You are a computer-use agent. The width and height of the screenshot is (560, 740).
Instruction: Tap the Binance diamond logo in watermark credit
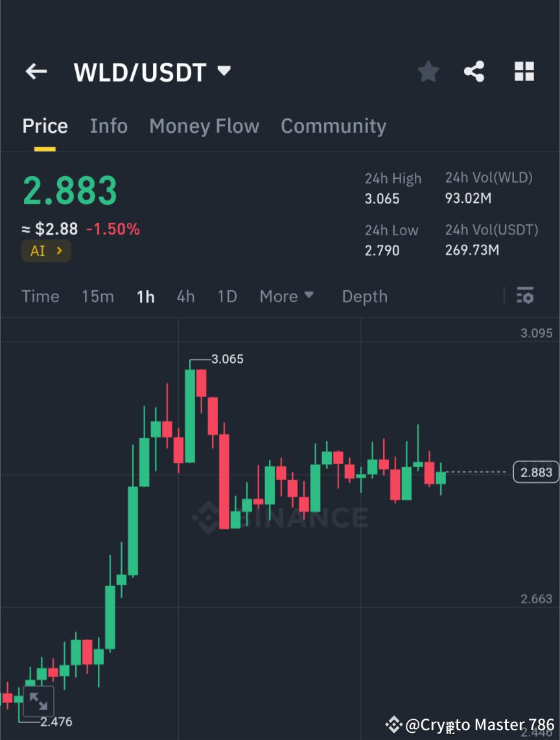(393, 725)
